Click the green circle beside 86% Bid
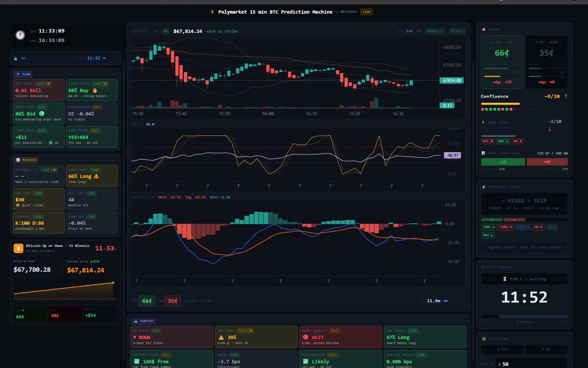 [42, 114]
